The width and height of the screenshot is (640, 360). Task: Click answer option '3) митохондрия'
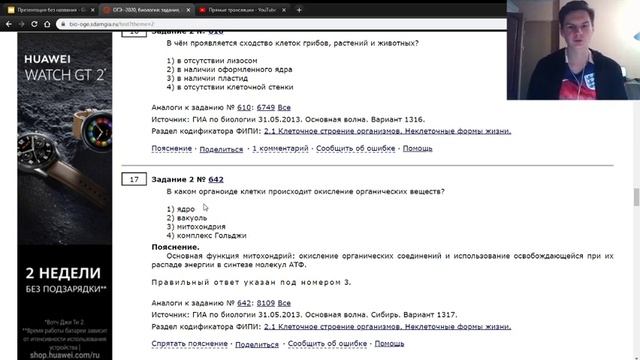pos(196,227)
